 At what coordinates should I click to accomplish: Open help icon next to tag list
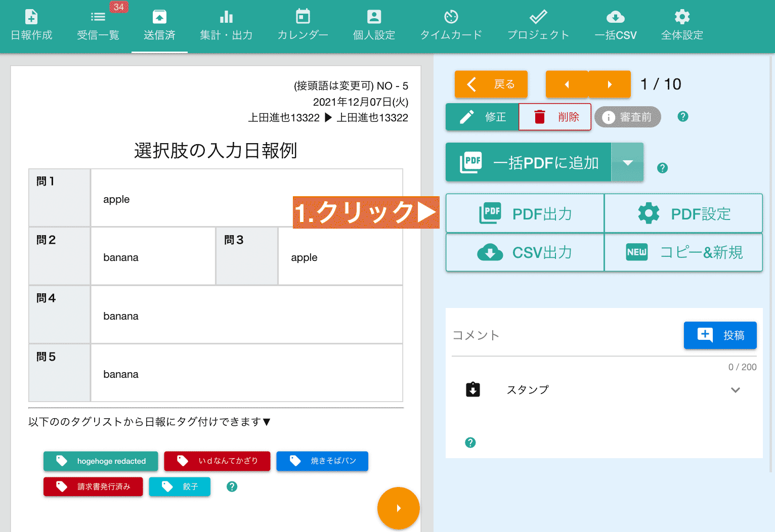click(232, 486)
